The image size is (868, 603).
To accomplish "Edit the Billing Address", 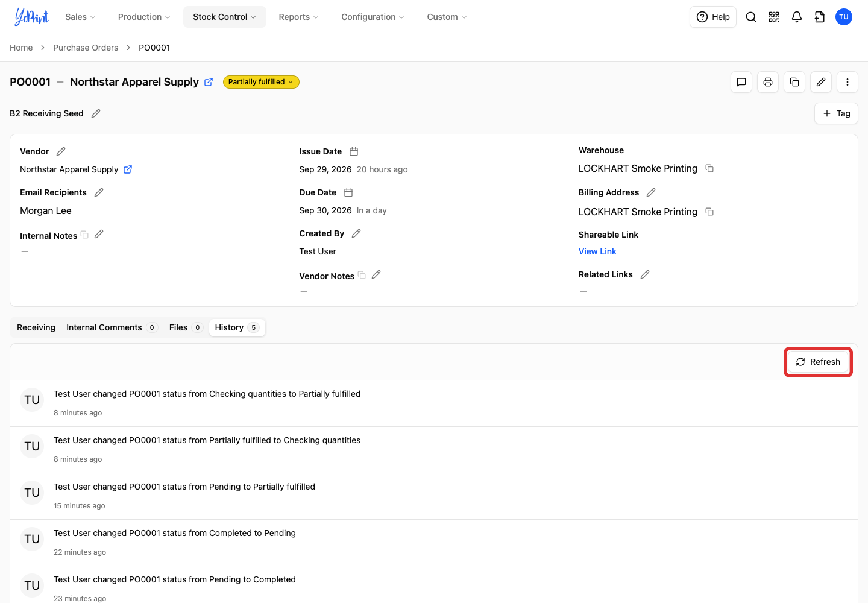I will [651, 192].
